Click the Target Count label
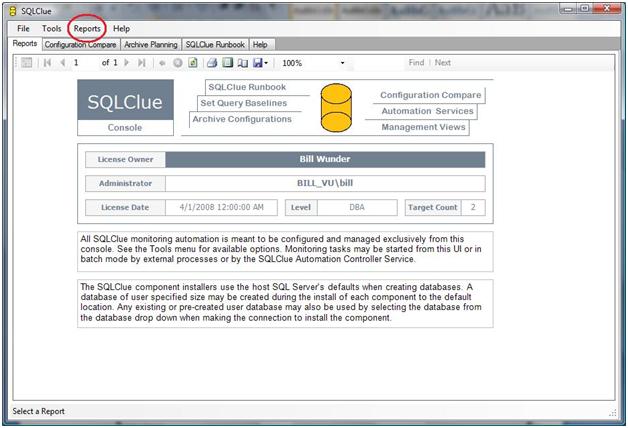 click(x=433, y=207)
